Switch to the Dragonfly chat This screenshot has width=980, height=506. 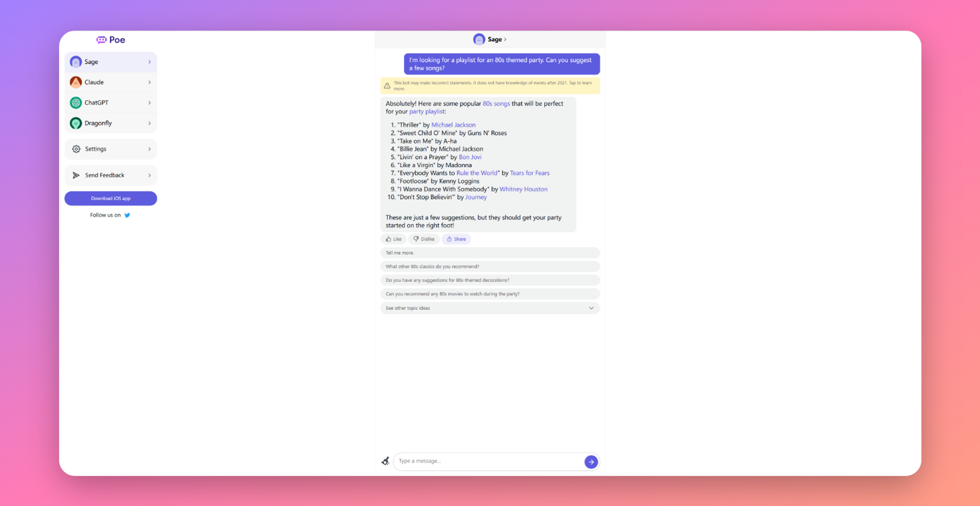111,123
